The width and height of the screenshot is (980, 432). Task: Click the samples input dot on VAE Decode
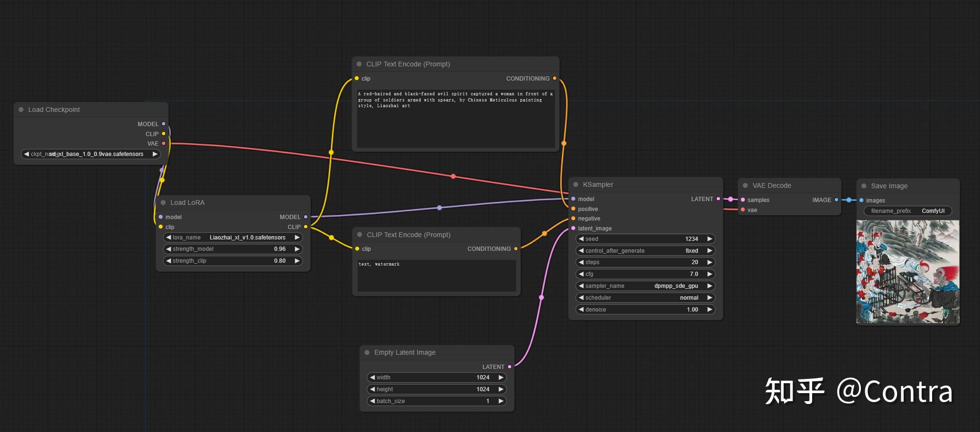[743, 200]
